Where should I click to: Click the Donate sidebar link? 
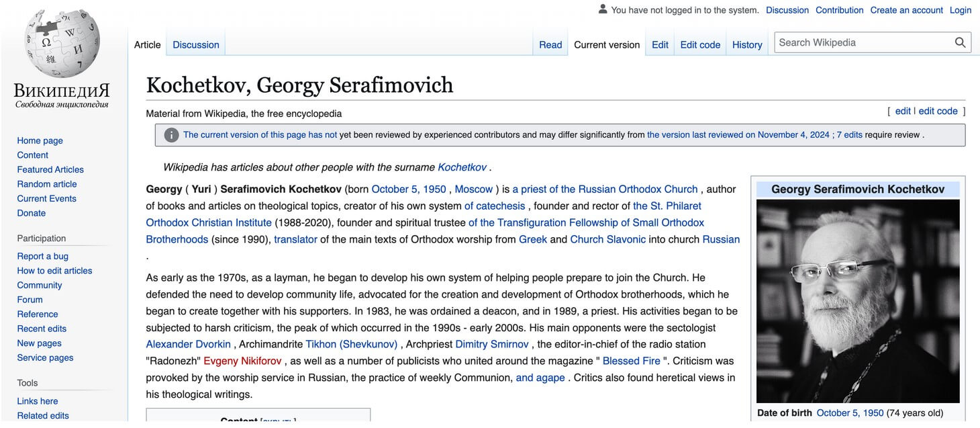[x=32, y=213]
